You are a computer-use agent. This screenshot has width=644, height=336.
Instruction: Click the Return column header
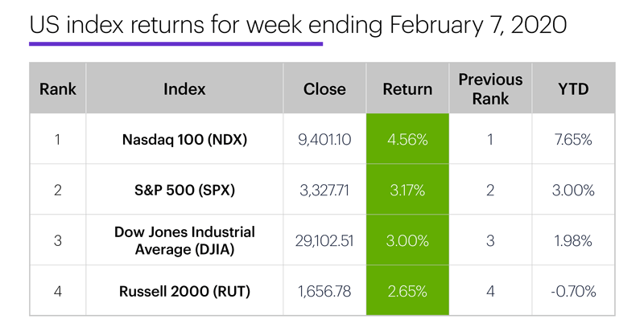408,89
